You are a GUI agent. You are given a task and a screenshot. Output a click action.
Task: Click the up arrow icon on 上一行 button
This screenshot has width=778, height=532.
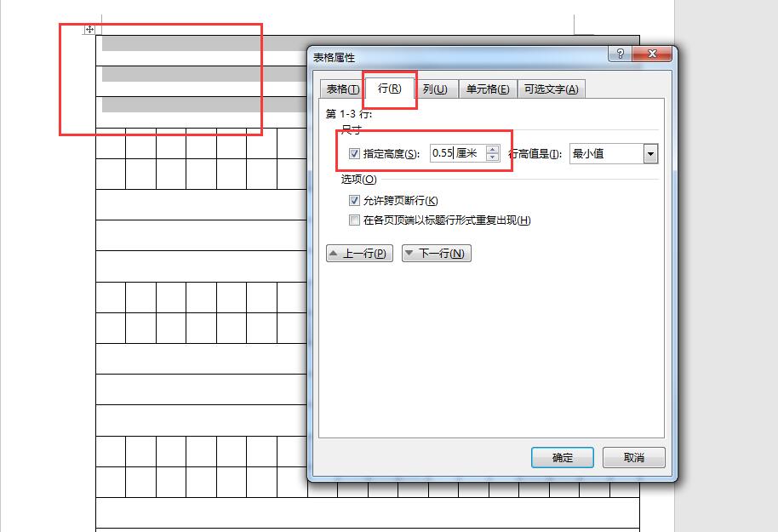coord(334,253)
